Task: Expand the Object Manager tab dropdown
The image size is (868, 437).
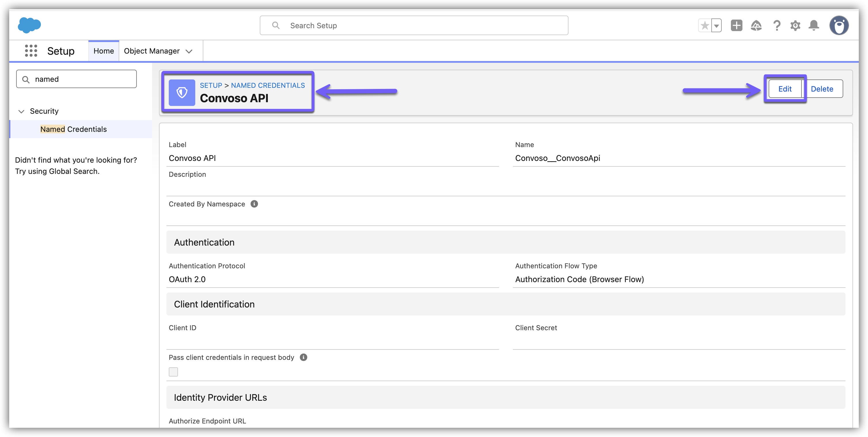Action: [x=189, y=51]
